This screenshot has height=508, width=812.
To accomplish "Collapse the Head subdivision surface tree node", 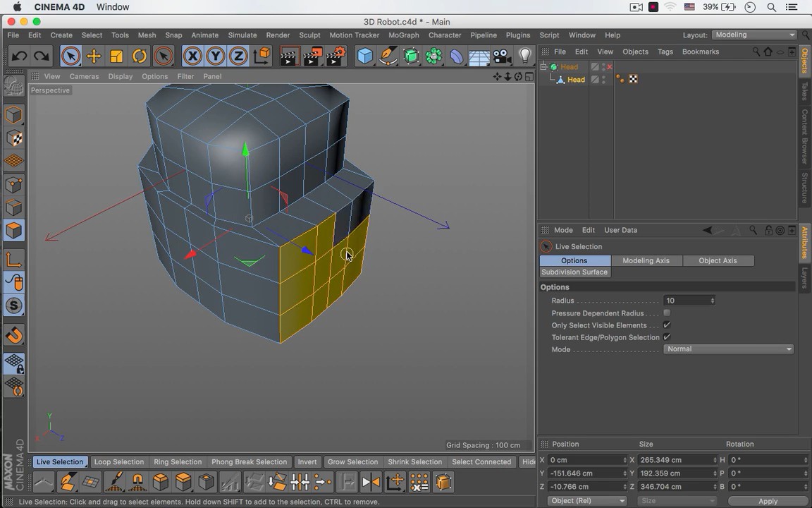I will coord(544,67).
